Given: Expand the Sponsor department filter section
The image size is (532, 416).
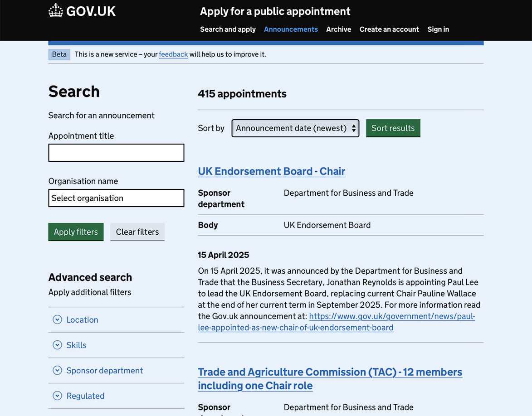Looking at the screenshot, I should (x=104, y=371).
